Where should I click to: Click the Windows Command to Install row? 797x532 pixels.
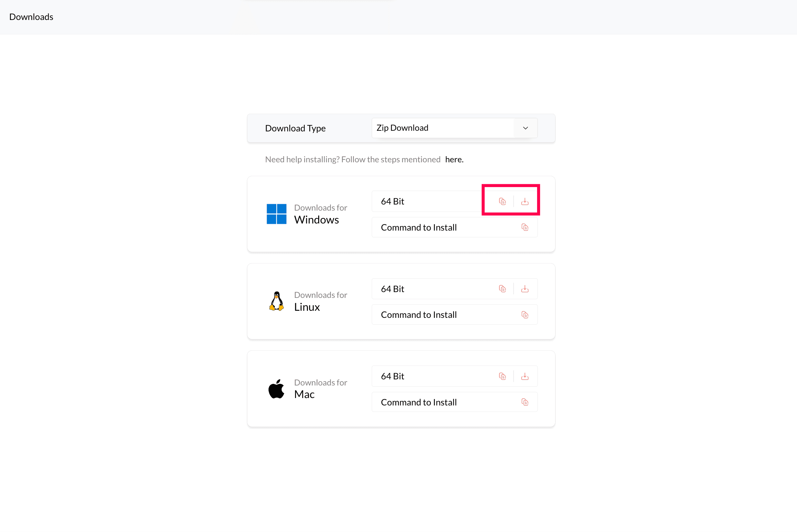[x=419, y=227]
